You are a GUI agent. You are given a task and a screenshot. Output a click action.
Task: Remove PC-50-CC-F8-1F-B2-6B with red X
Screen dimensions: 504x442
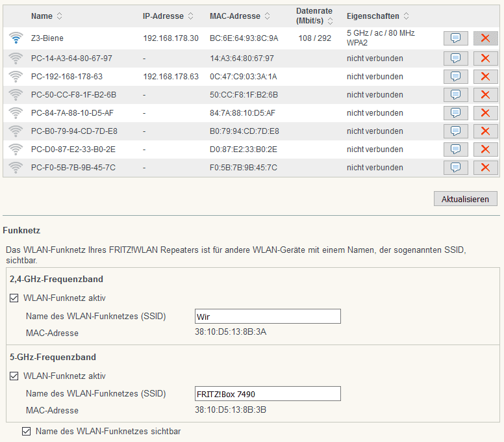click(x=485, y=95)
